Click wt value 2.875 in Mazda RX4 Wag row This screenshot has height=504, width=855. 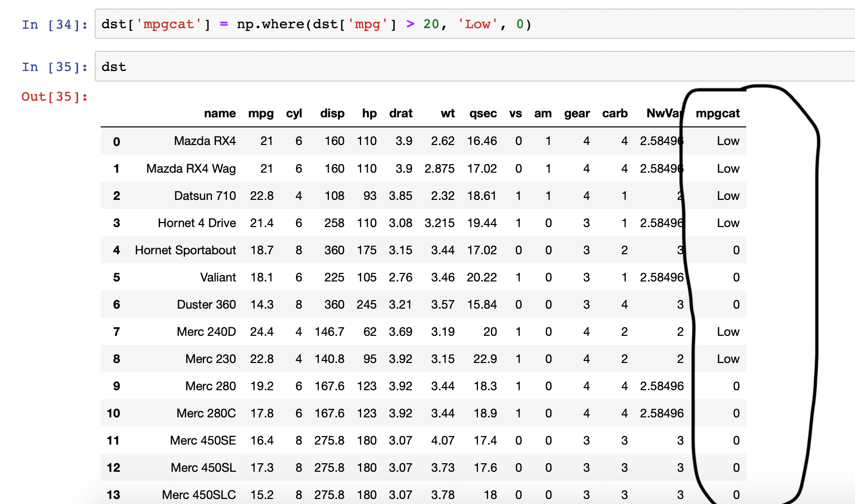(440, 169)
